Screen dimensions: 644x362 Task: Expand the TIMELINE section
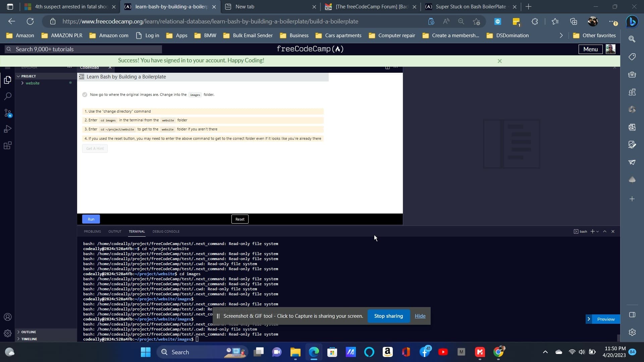point(29,339)
